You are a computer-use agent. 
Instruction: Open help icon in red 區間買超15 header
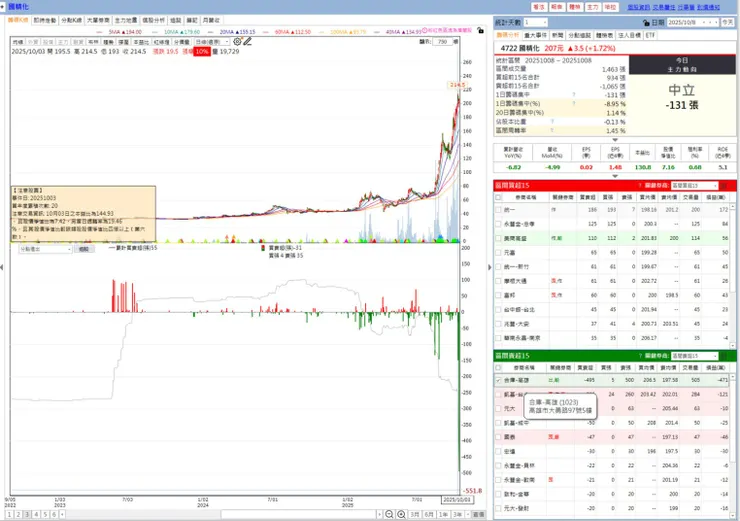(640, 185)
